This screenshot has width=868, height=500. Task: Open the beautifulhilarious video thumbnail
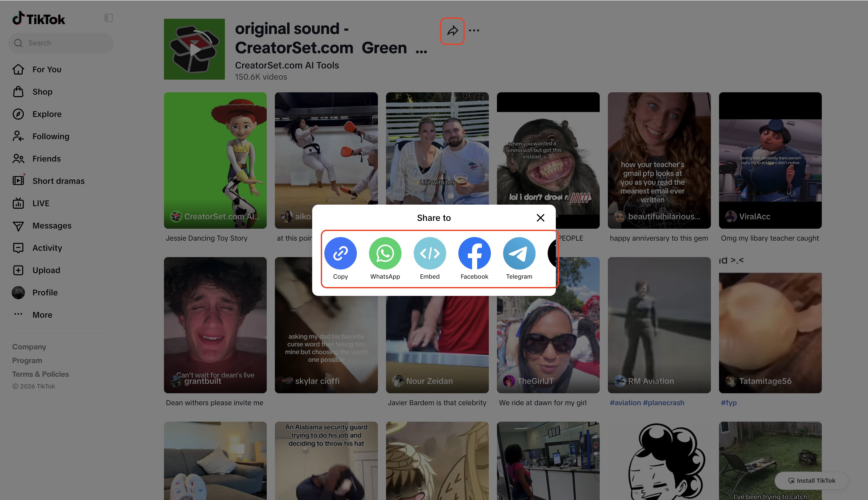pos(659,160)
